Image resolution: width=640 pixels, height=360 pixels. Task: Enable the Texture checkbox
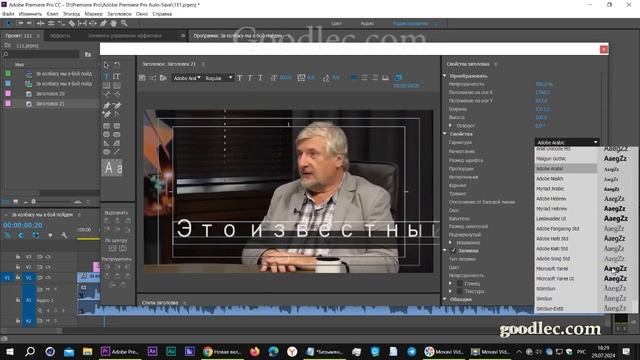[460, 291]
